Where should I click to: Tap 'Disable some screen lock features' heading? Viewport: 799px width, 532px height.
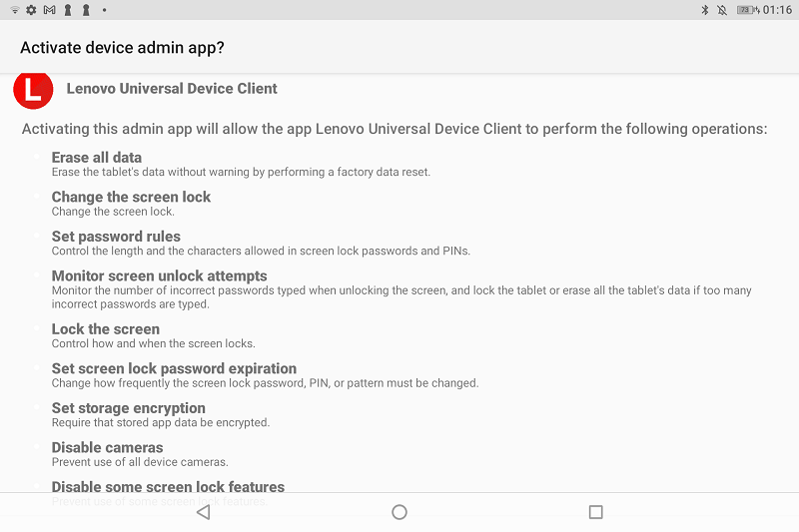[x=168, y=487]
